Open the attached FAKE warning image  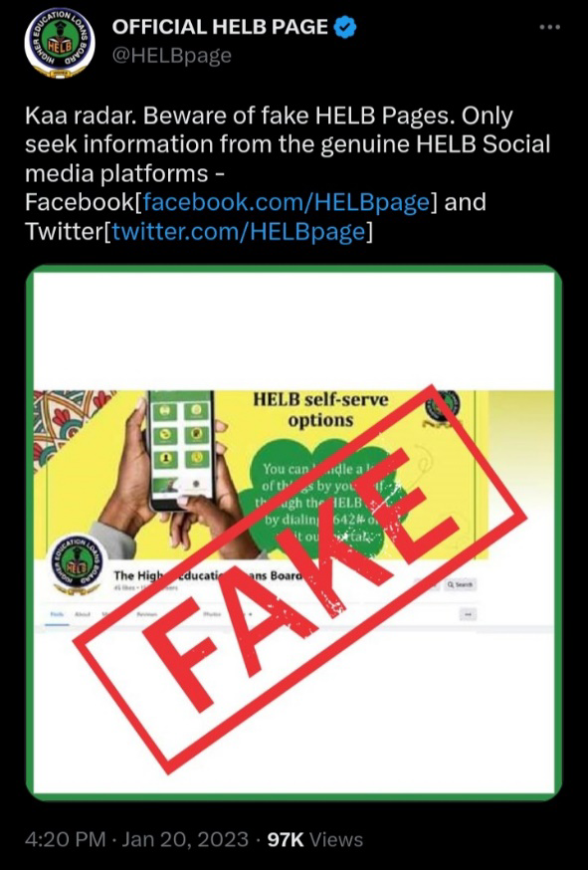point(294,533)
